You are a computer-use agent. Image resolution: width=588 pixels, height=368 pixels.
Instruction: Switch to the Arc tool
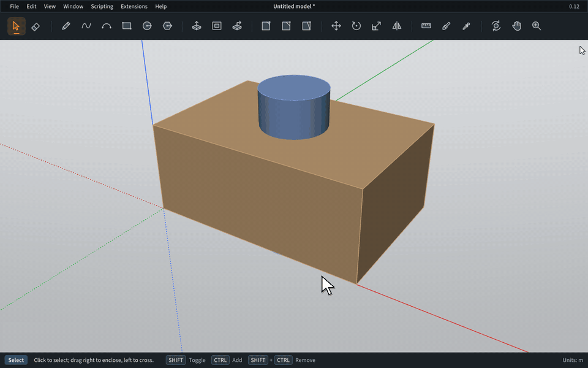pyautogui.click(x=107, y=26)
